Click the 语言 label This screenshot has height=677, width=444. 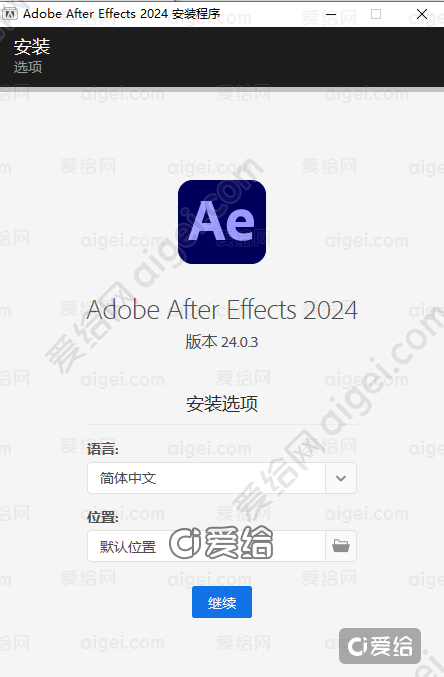coord(103,449)
